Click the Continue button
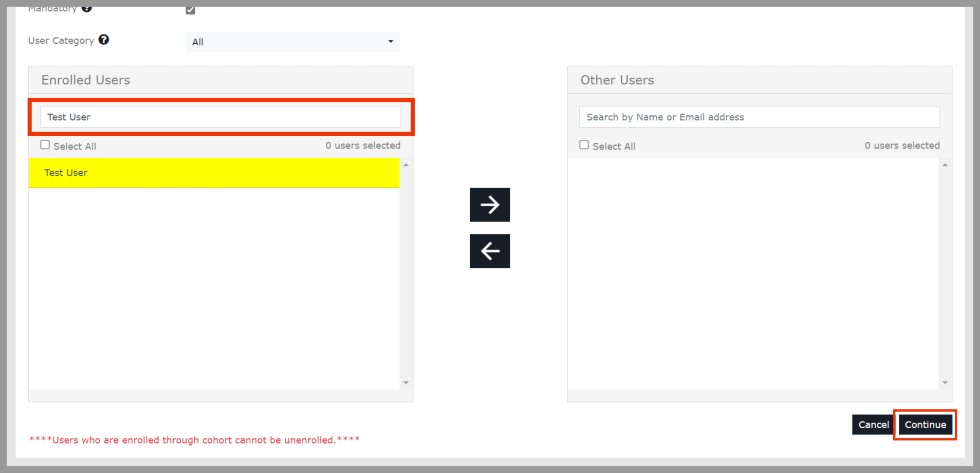This screenshot has width=980, height=473. [x=925, y=425]
